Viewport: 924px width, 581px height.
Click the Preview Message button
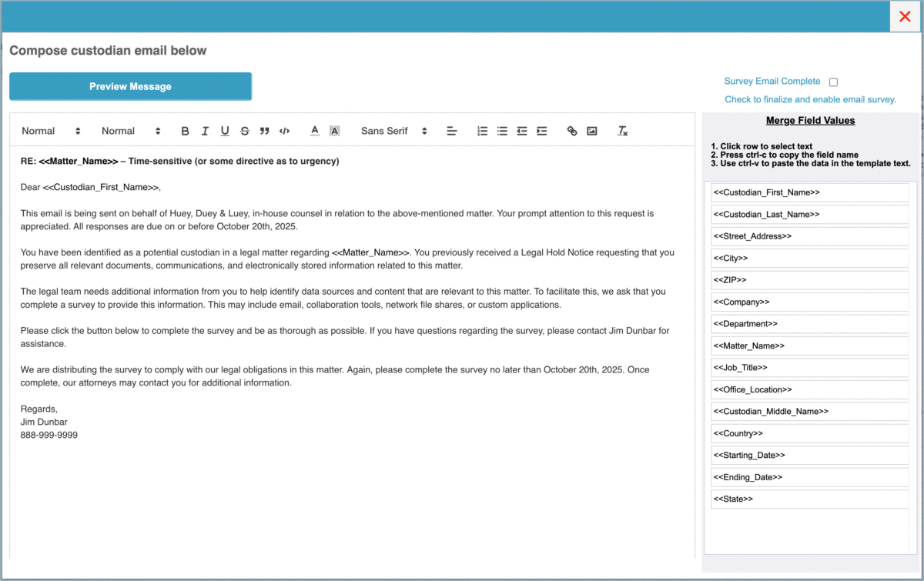coord(130,86)
